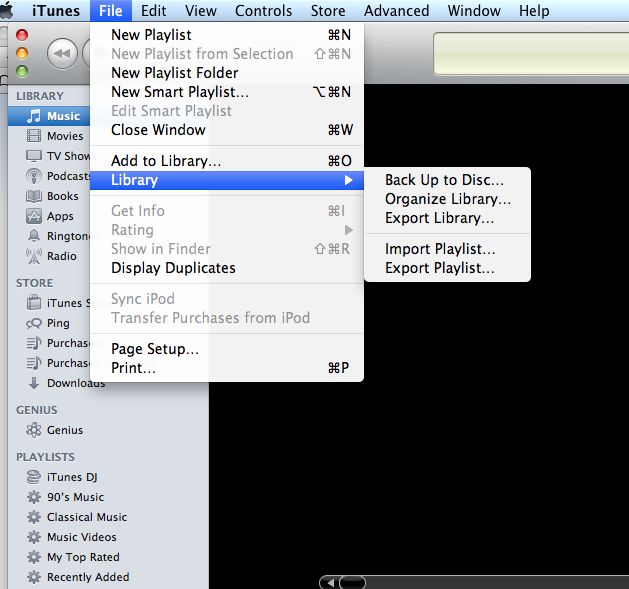Click the Classical Music gear icon
The image size is (629, 589).
(34, 517)
